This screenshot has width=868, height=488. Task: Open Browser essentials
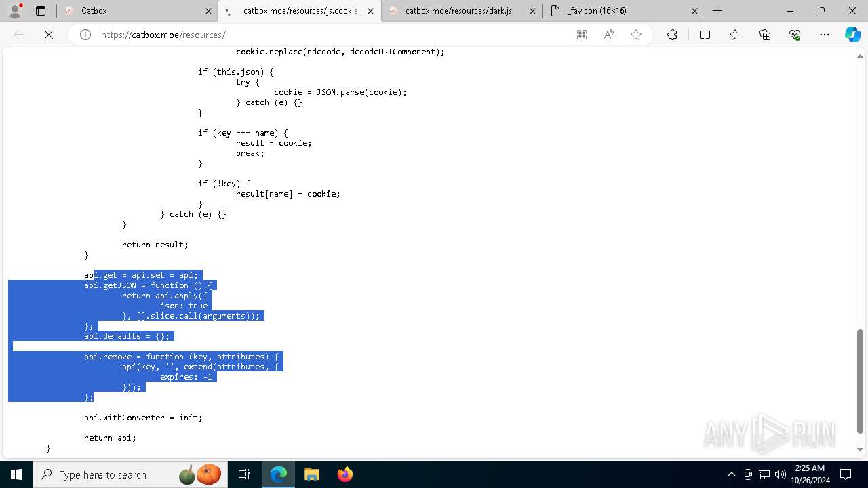(x=795, y=35)
